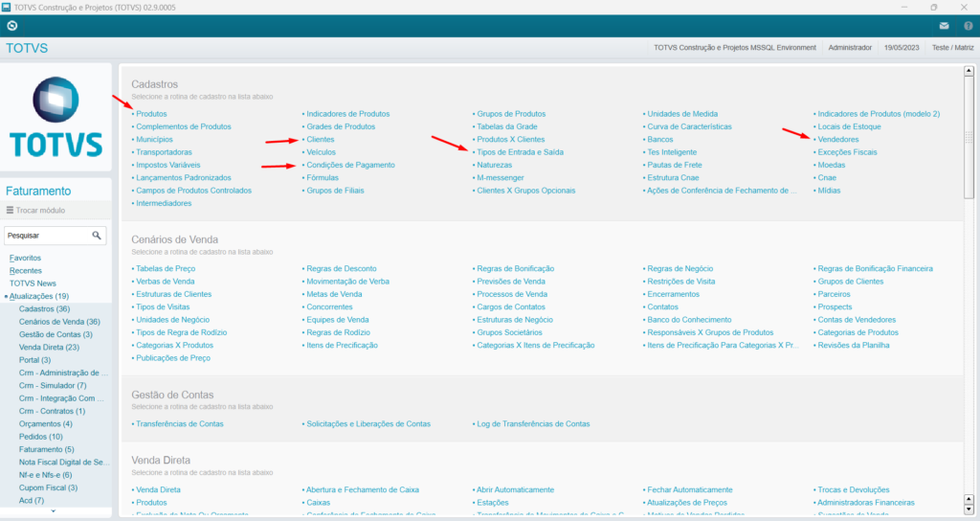Click the Administrador user label
The image size is (980, 521).
coord(850,48)
